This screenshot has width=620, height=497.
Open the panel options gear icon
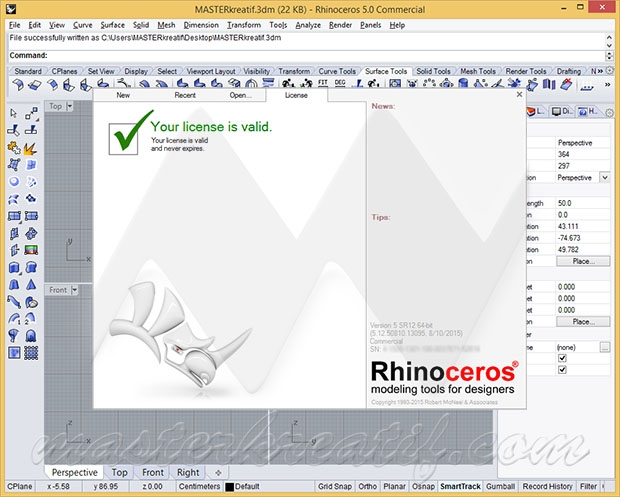click(609, 113)
